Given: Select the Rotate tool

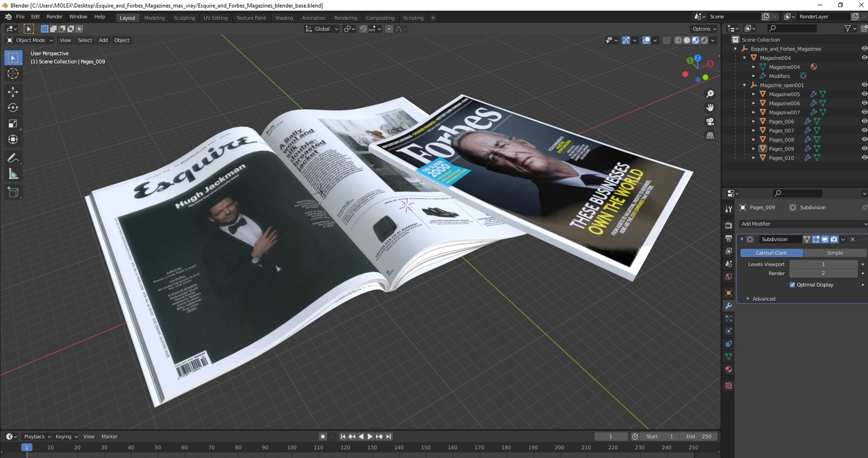Looking at the screenshot, I should point(13,108).
